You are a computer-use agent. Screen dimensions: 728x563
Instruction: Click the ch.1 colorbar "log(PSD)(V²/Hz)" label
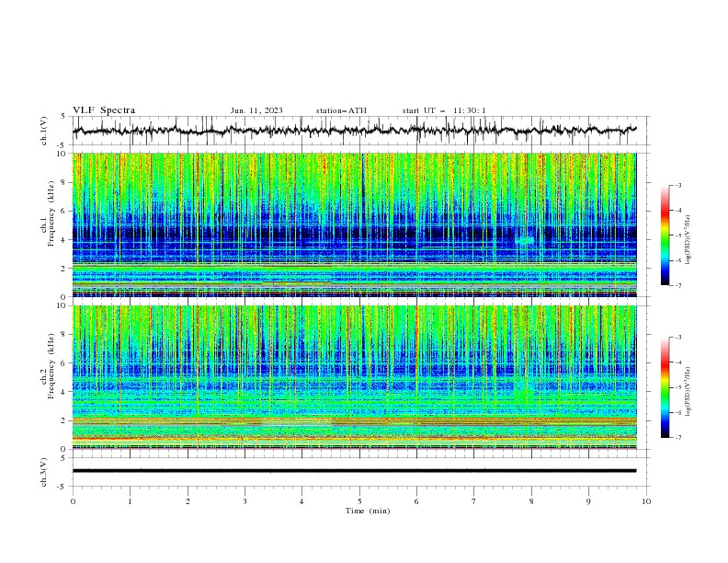688,239
